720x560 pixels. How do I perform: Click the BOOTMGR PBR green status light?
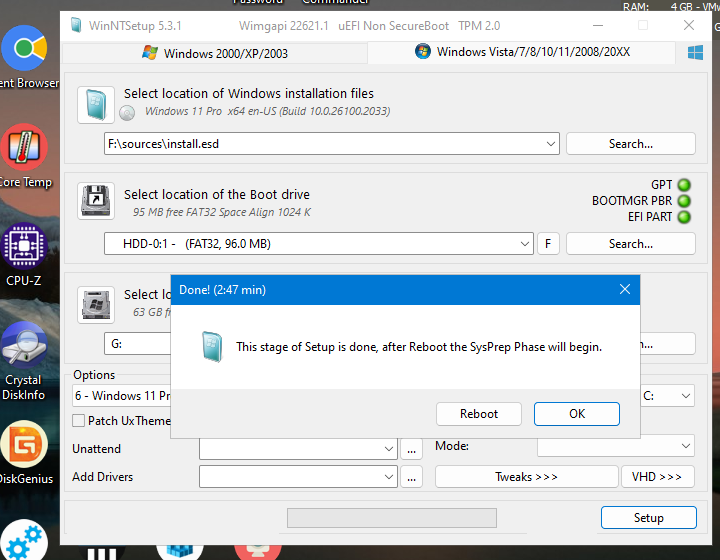point(684,201)
